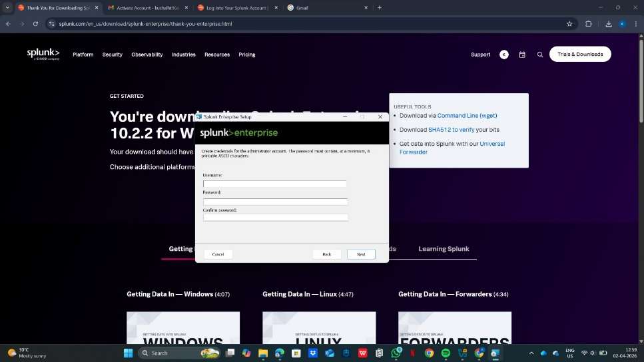This screenshot has width=644, height=362.
Task: Open Support link in header
Action: (x=480, y=55)
